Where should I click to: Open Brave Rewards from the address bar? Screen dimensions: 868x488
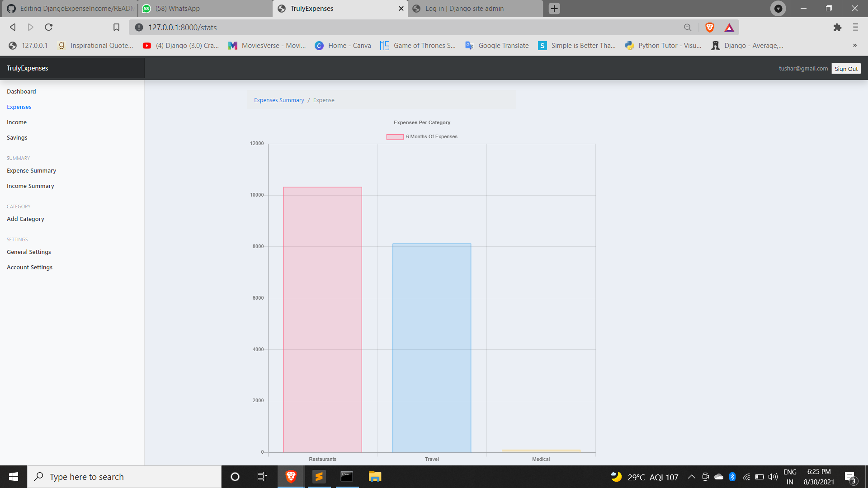tap(729, 27)
